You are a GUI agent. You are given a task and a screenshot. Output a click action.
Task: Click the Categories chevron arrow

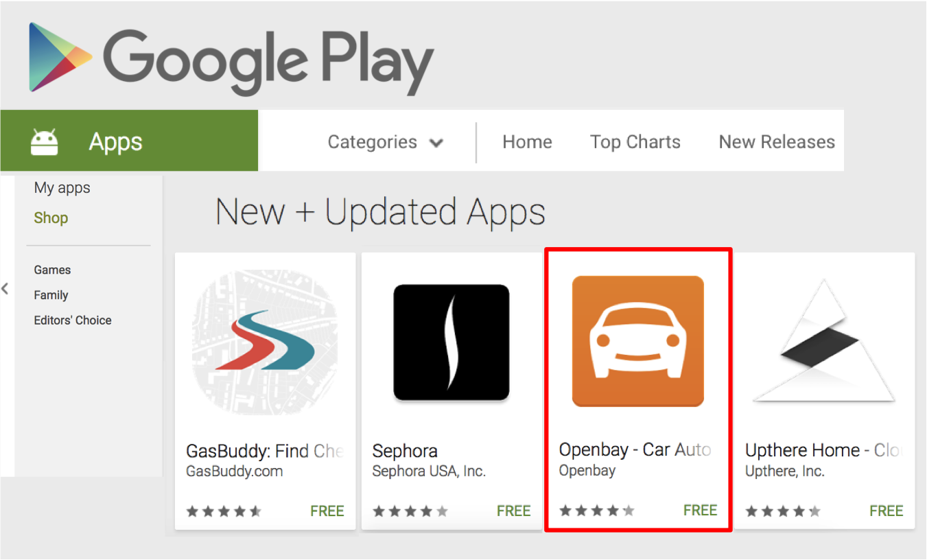tap(436, 143)
